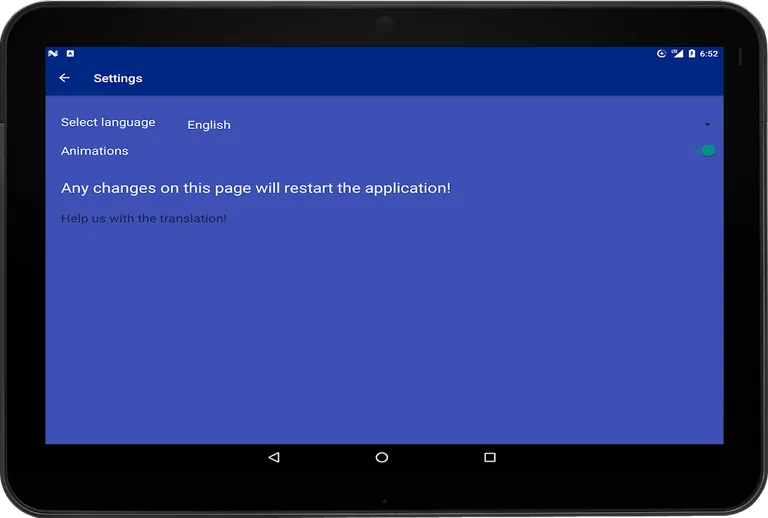Click the battery icon in status bar
Viewport: 768px width, 518px height.
(x=692, y=53)
